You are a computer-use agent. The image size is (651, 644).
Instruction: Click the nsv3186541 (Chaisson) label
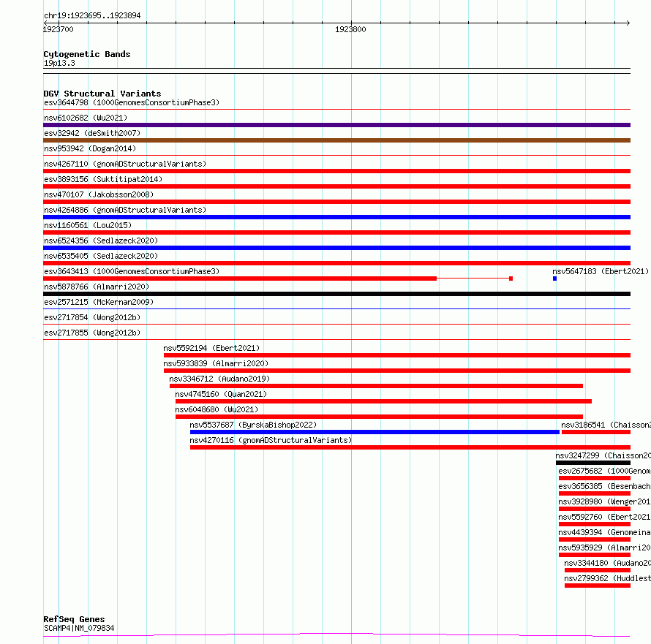pos(606,425)
